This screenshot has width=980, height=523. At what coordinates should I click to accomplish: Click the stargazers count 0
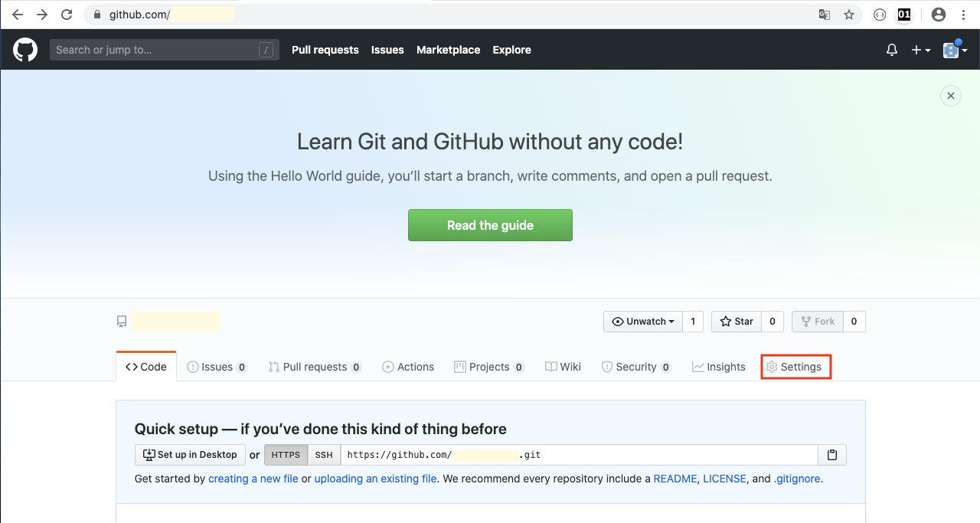(x=772, y=322)
